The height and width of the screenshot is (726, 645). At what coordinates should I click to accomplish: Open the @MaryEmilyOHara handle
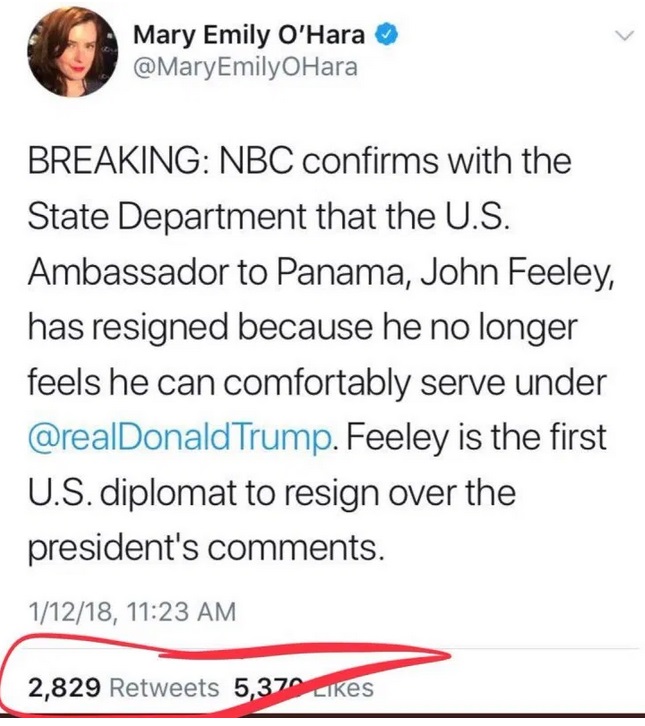pyautogui.click(x=244, y=67)
